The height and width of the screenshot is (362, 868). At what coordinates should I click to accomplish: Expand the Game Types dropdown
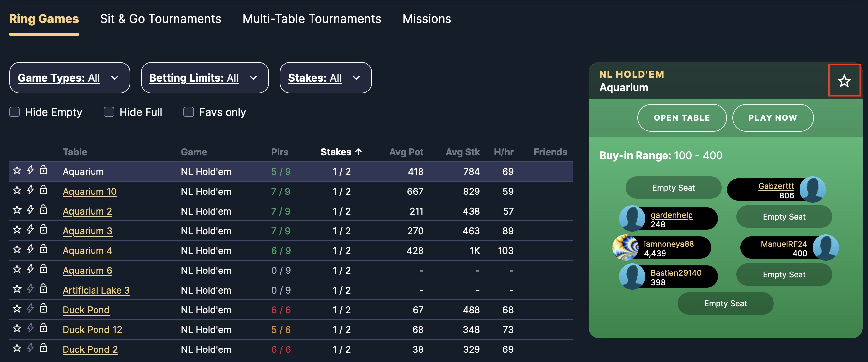point(70,78)
